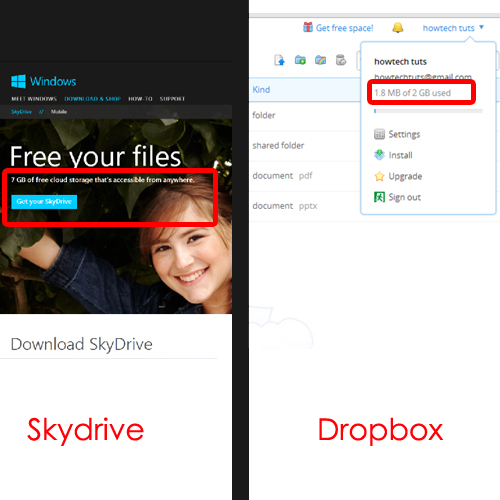Click the bold howtech tuts name in menu

pyautogui.click(x=400, y=62)
